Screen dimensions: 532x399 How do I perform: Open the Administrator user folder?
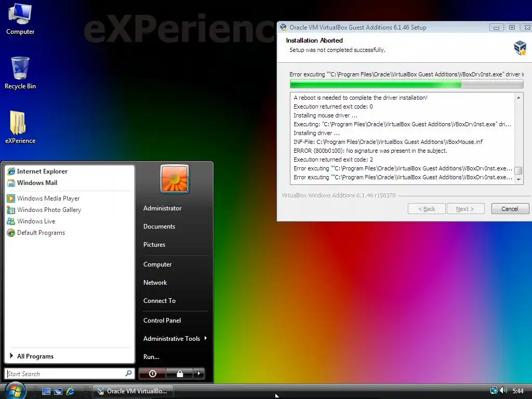pos(162,208)
